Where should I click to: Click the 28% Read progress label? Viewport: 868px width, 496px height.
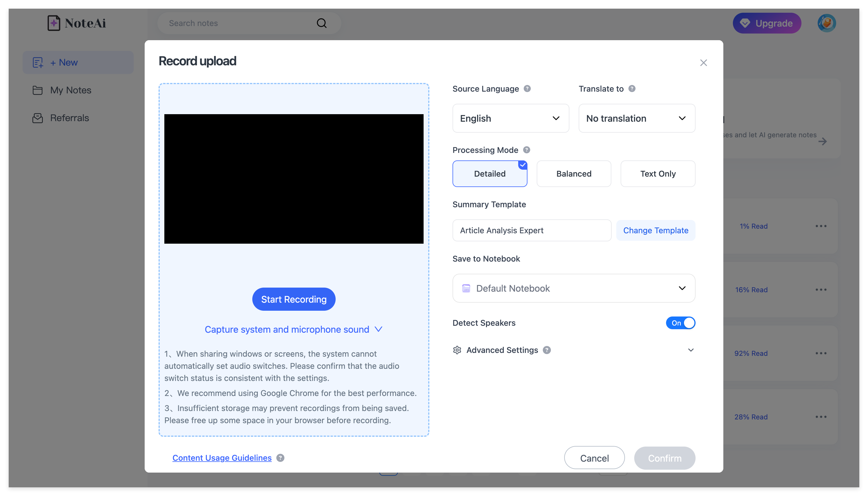coord(751,417)
